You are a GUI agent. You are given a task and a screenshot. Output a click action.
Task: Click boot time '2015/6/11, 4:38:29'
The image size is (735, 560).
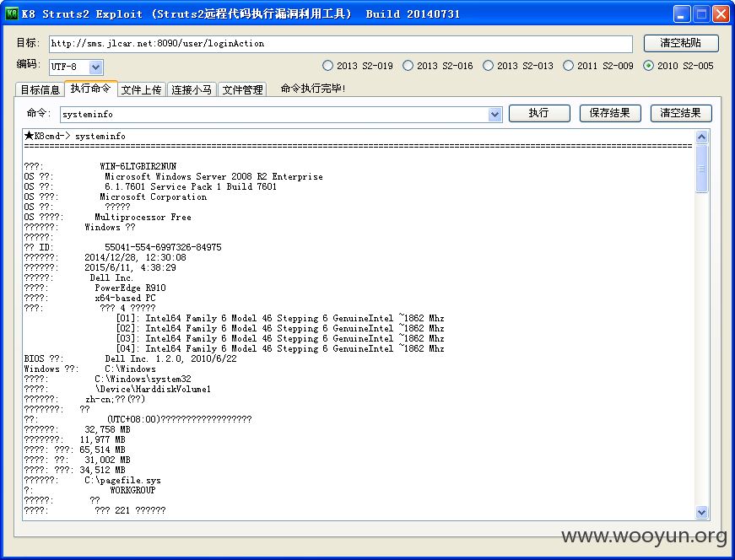pos(130,267)
